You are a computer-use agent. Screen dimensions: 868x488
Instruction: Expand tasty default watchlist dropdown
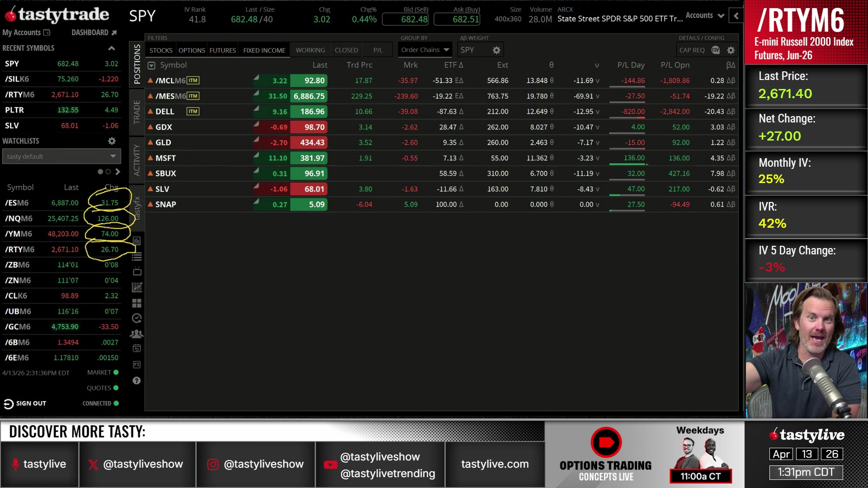61,156
